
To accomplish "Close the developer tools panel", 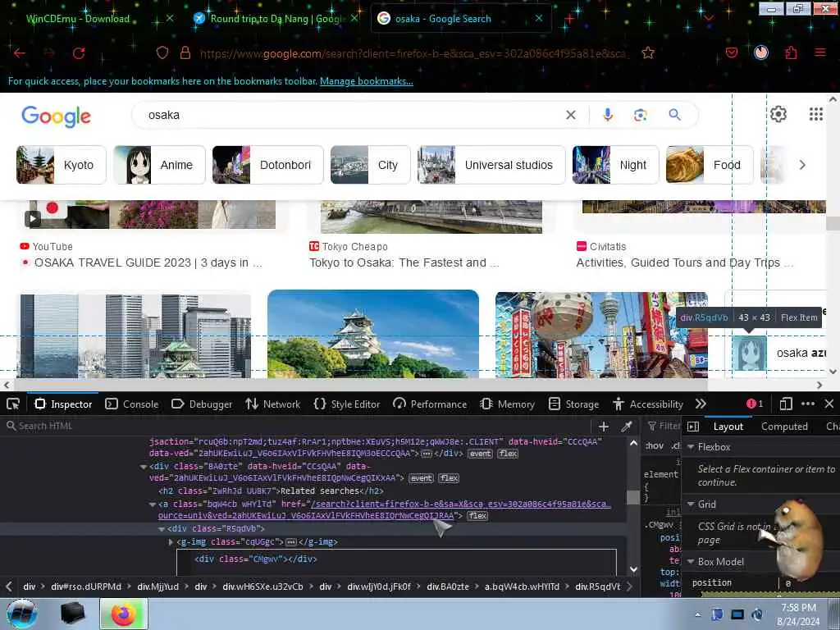I will tap(829, 404).
